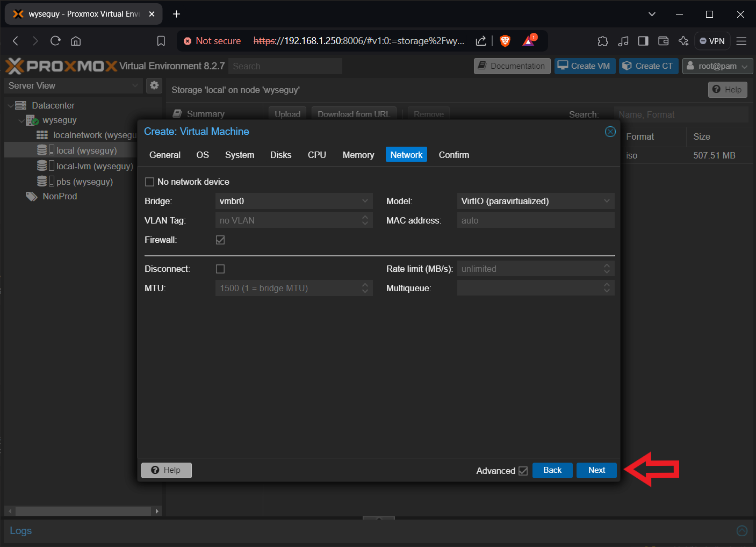Reload the page
Viewport: 756px width, 547px height.
click(55, 41)
